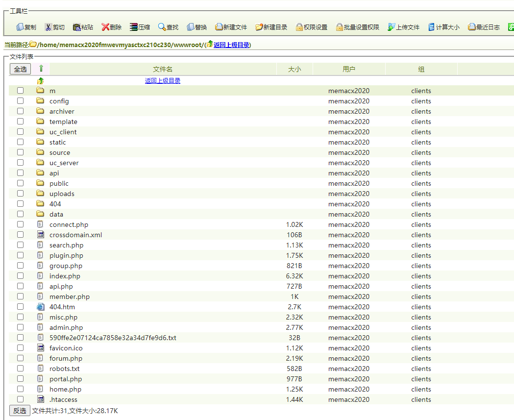Open the Find (查找) magnifier tool

tap(162, 27)
